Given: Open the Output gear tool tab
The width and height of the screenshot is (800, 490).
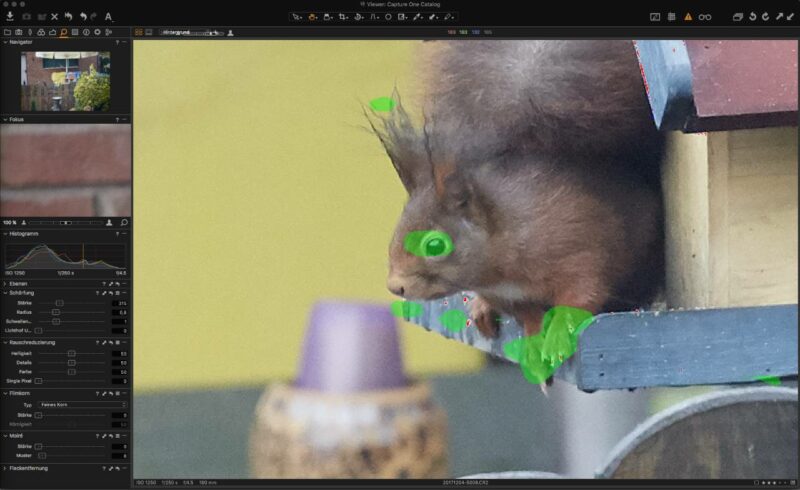Looking at the screenshot, I should click(x=97, y=32).
